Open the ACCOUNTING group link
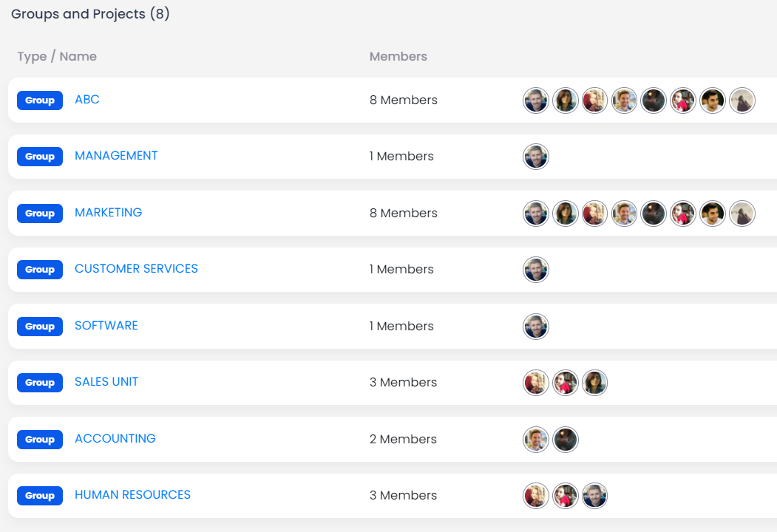The height and width of the screenshot is (532, 777). point(115,439)
